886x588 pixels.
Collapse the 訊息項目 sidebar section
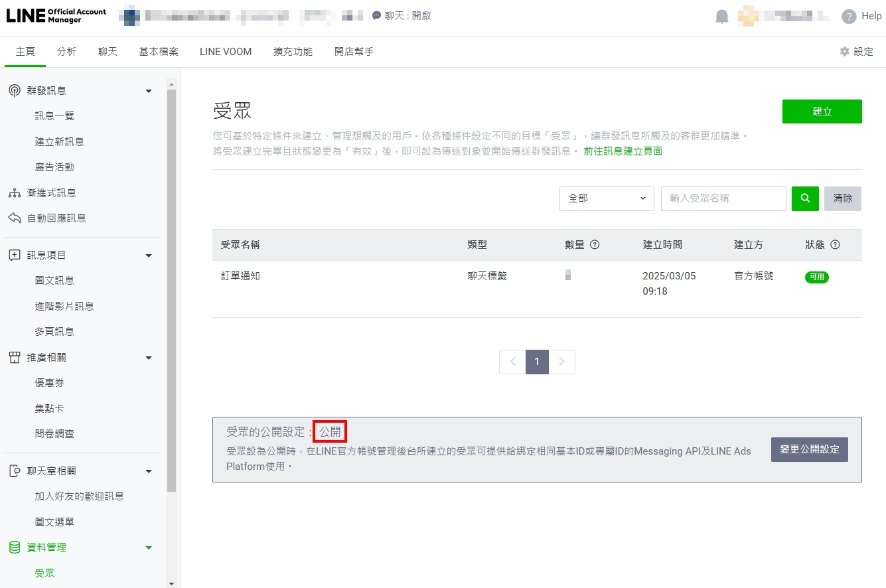coord(149,256)
